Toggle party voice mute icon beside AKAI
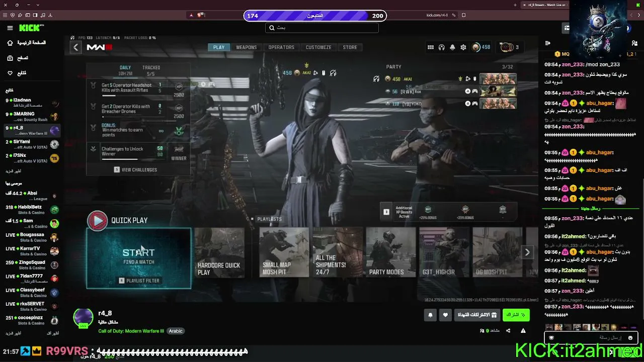 point(376,79)
